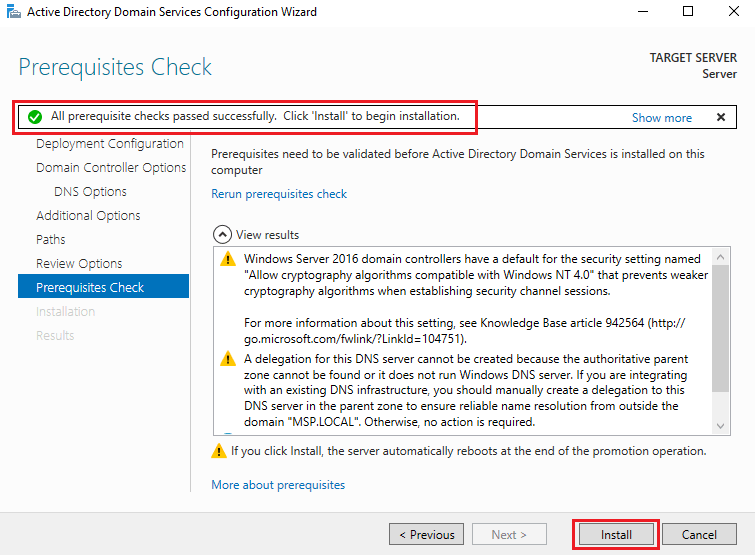Click the Previous button
The image size is (755, 555).
[x=427, y=534]
